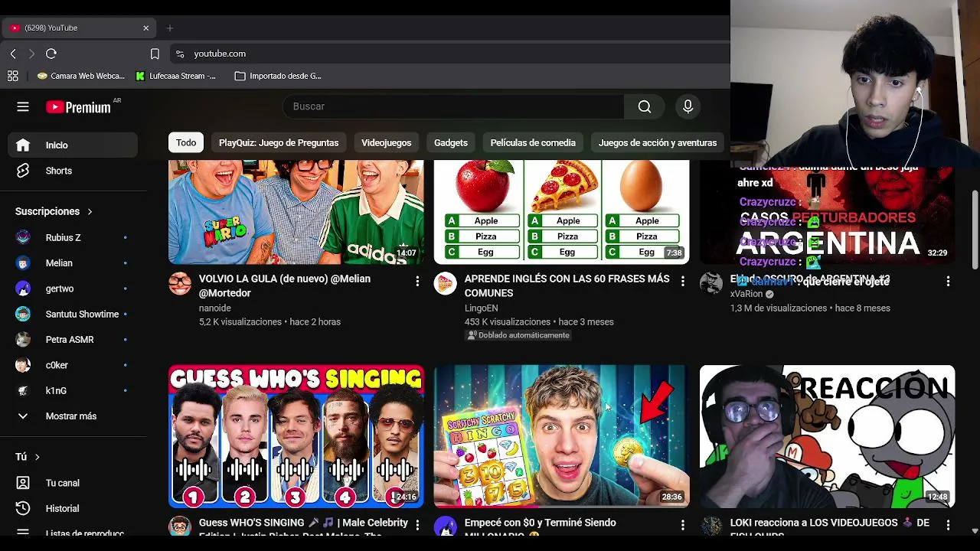
Task: Open APRENDE INGLÉS CON LAS 60 FRASES title
Action: coord(567,285)
